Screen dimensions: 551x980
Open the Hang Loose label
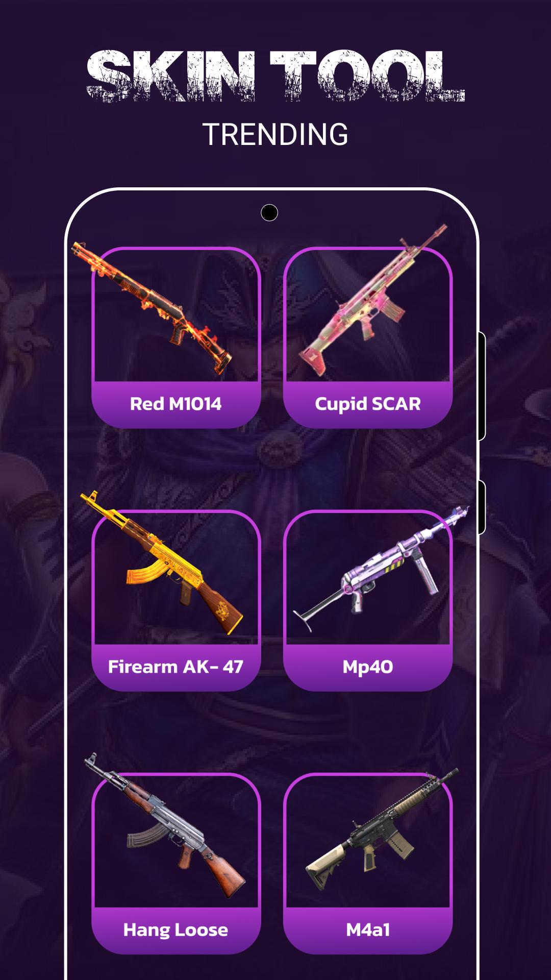(176, 930)
